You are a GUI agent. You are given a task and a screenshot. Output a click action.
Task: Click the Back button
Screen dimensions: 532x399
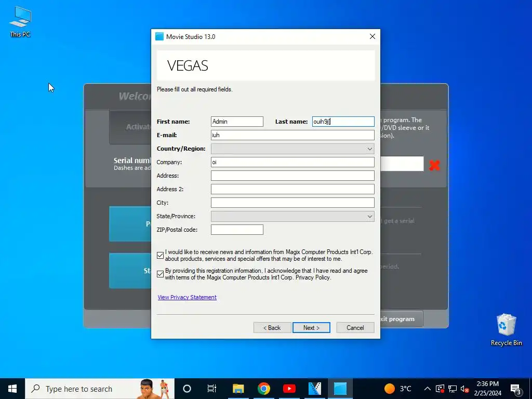click(x=272, y=328)
